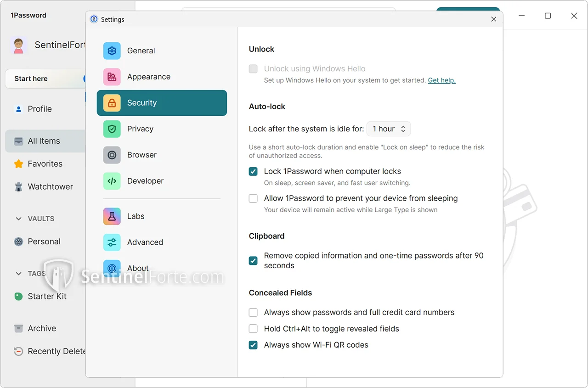Open Watchtower in the sidebar
This screenshot has height=388, width=588.
(x=45, y=187)
